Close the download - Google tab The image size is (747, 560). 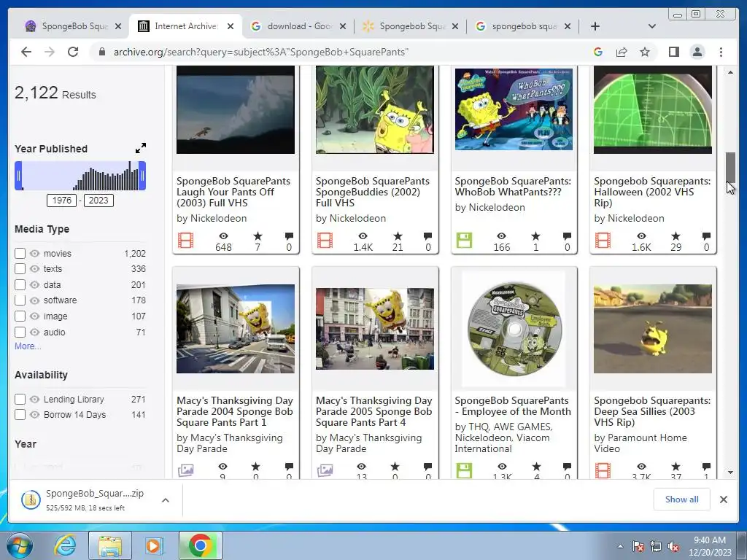click(x=343, y=26)
